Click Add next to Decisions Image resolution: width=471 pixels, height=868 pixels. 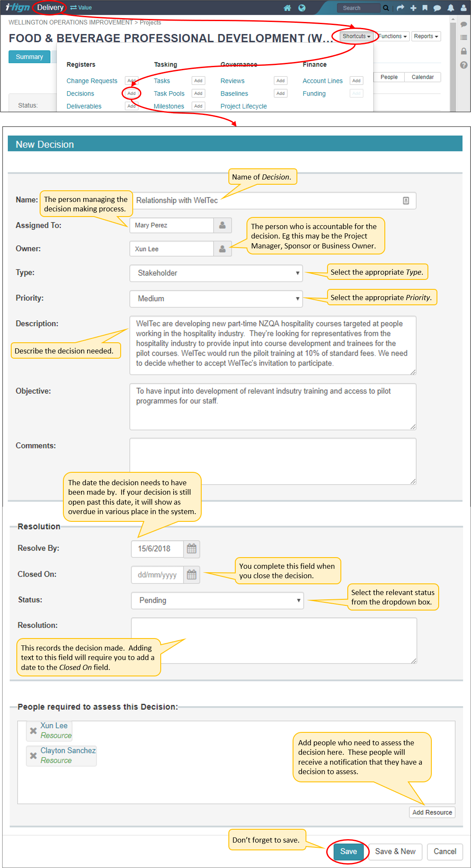tap(131, 93)
